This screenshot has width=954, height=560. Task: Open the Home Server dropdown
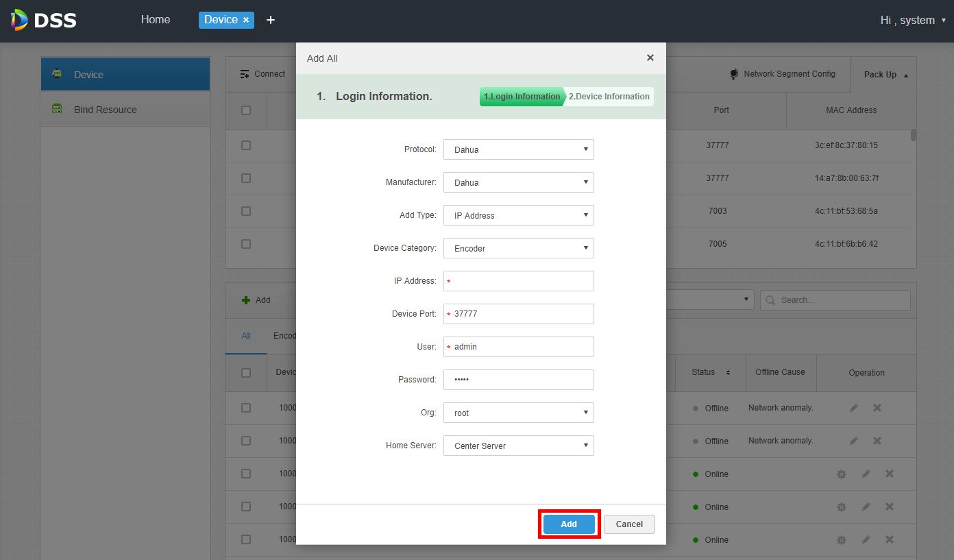[x=519, y=446]
